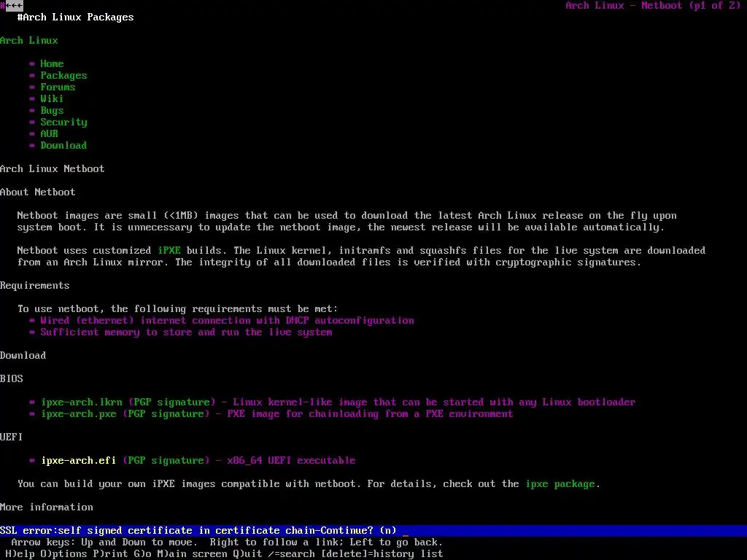747x560 pixels.
Task: Click the 'About Netboot' heading
Action: (38, 192)
